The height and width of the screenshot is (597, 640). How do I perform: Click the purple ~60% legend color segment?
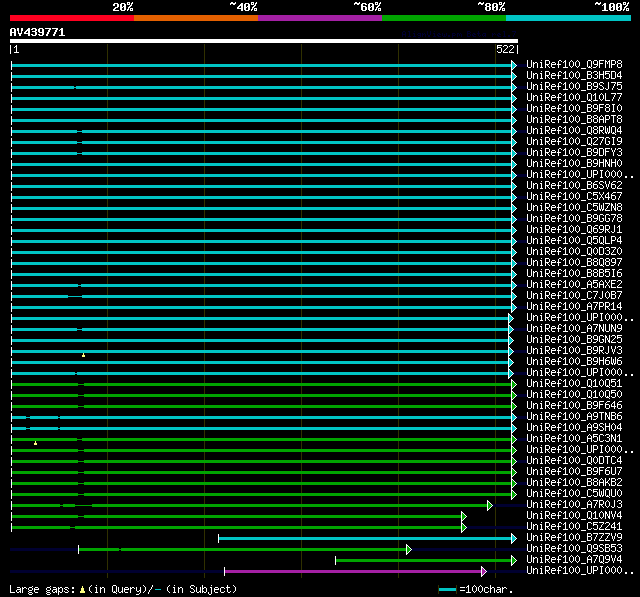pos(319,18)
